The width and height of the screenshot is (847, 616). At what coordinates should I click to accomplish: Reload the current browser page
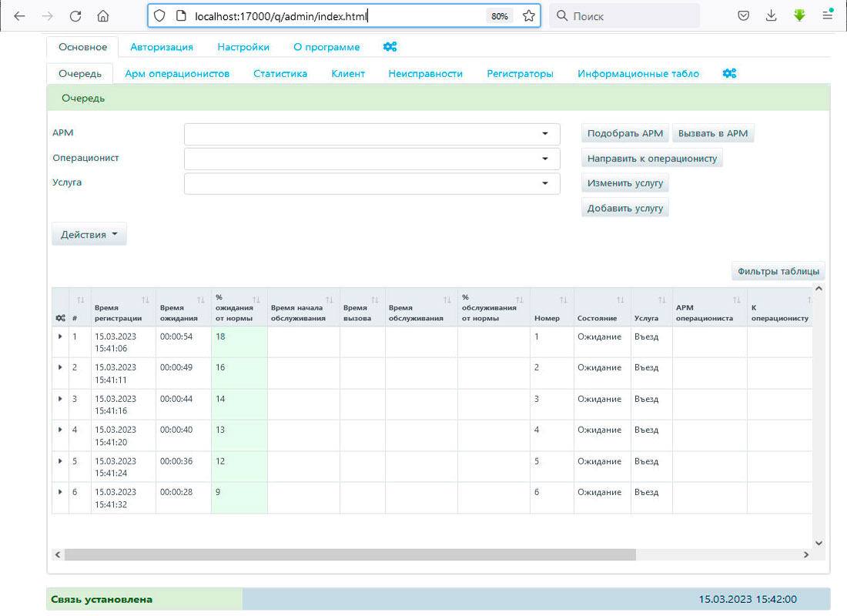click(75, 16)
